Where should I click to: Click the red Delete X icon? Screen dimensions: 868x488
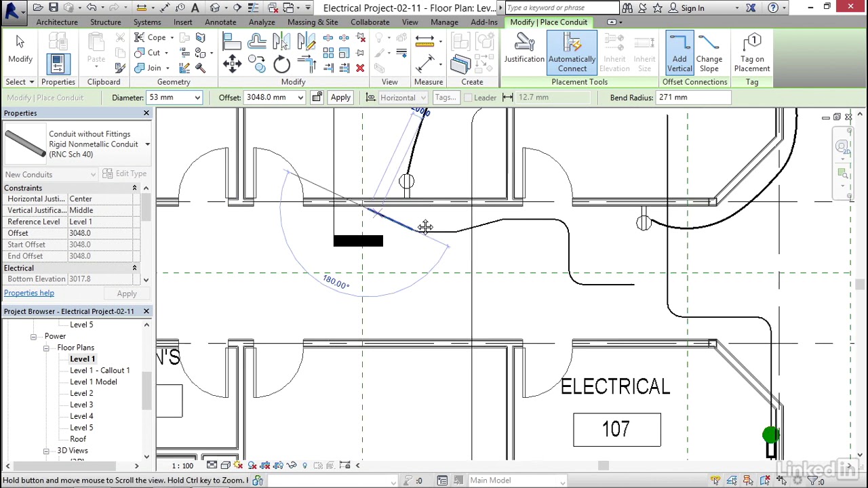(x=360, y=68)
